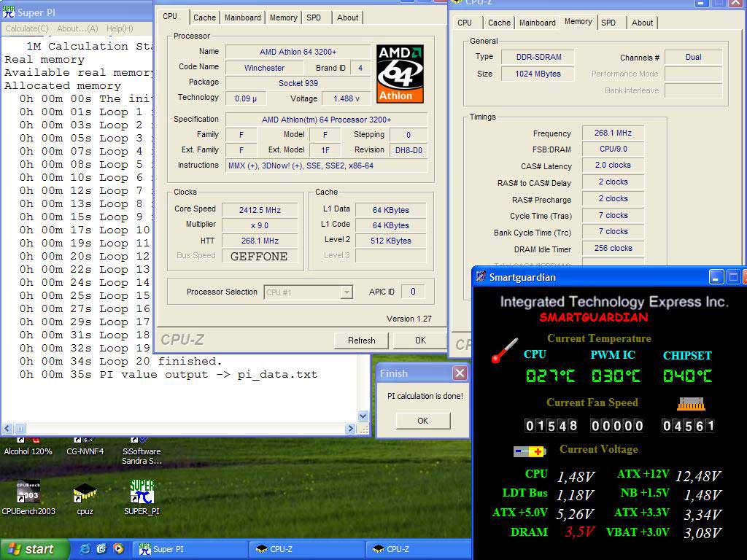Click the thermometer icon in Smartguardian
Screen dimensions: 747x560
coord(504,350)
